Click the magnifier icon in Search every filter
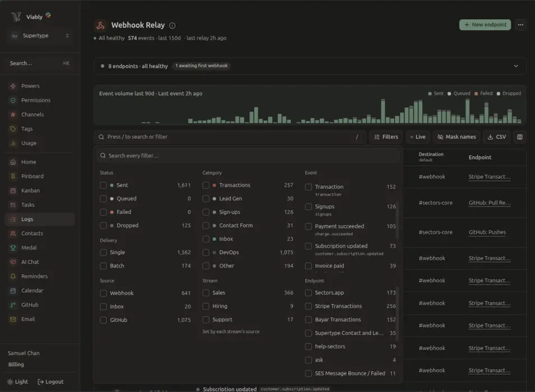 (x=103, y=156)
